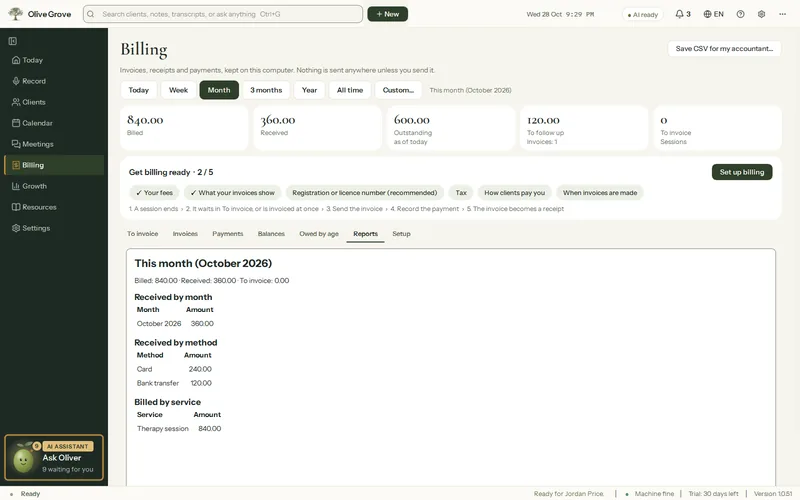Image resolution: width=800 pixels, height=500 pixels.
Task: Click How clients pay you chip
Action: coord(514,192)
